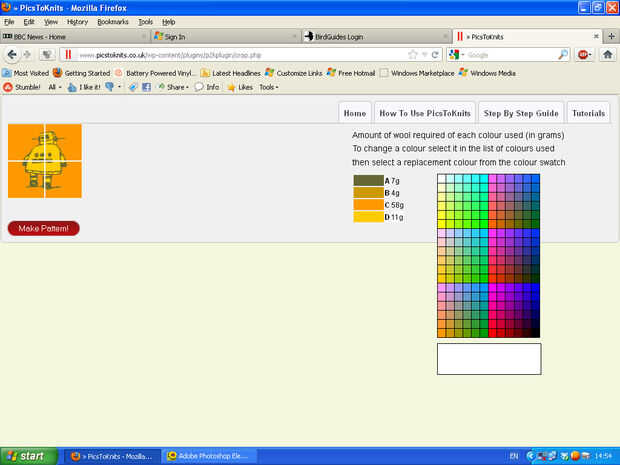Open address bar history dropdown arrow
The width and height of the screenshot is (620, 465).
click(424, 55)
